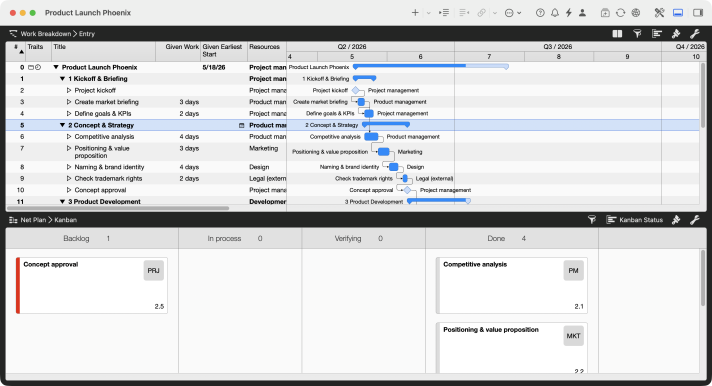The width and height of the screenshot is (712, 386).
Task: Click the Traits column header
Action: coord(39,51)
